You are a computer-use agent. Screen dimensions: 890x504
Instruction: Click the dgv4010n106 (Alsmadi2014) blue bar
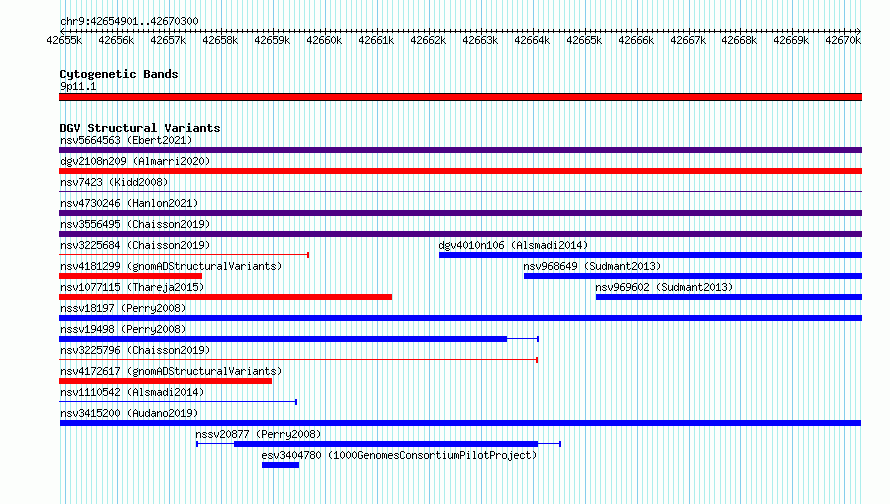650,255
